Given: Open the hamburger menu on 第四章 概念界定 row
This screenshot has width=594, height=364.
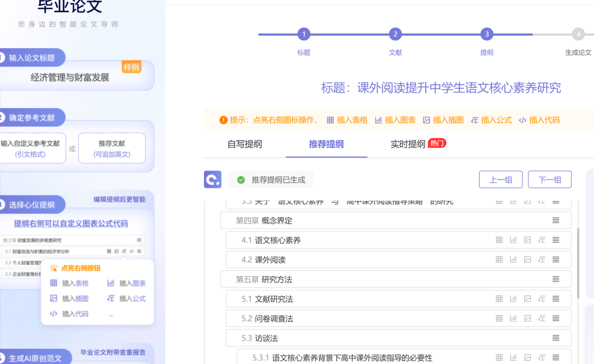Looking at the screenshot, I should (x=556, y=220).
